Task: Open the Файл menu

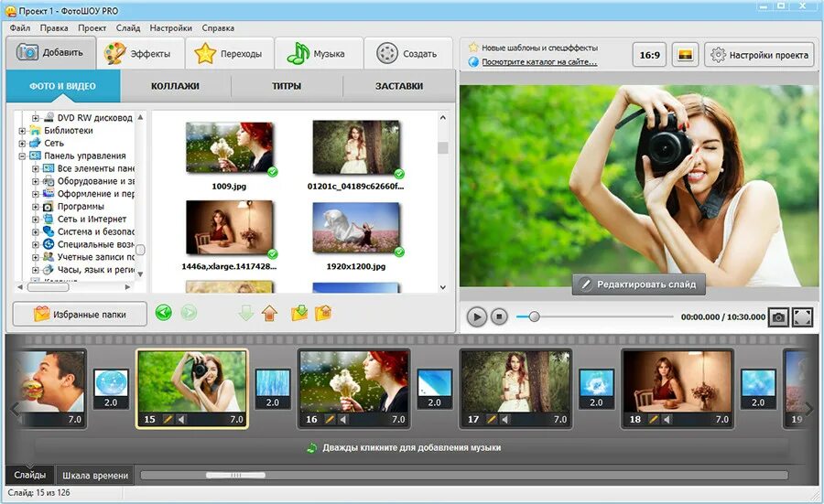Action: pyautogui.click(x=20, y=27)
